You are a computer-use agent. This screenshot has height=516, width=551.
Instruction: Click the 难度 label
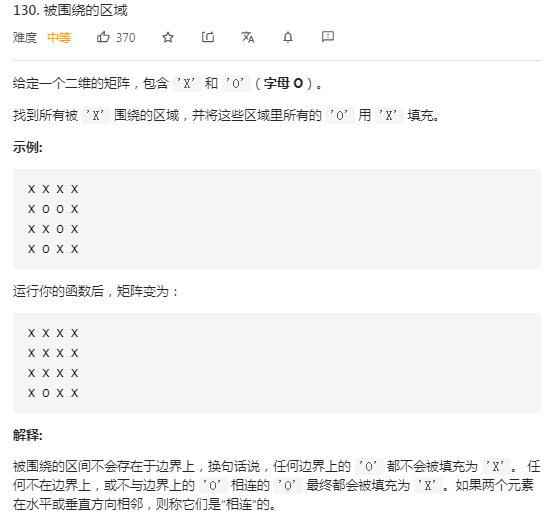(x=25, y=38)
